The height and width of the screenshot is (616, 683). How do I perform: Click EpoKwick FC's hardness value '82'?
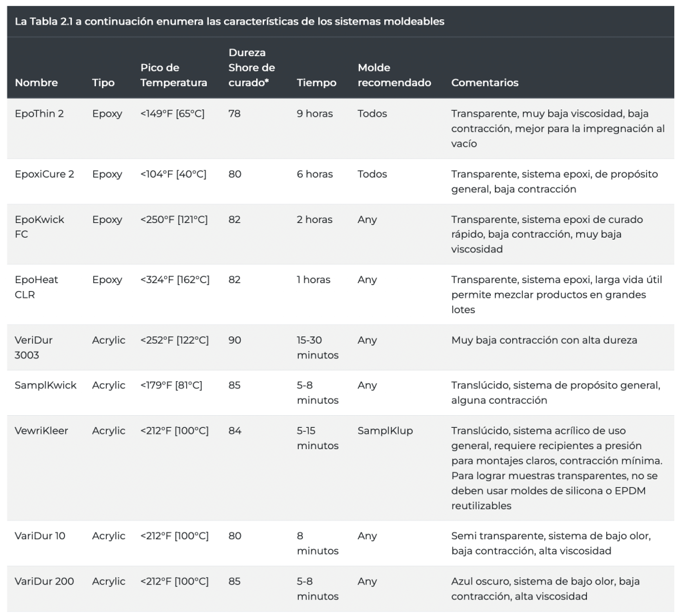pyautogui.click(x=234, y=220)
